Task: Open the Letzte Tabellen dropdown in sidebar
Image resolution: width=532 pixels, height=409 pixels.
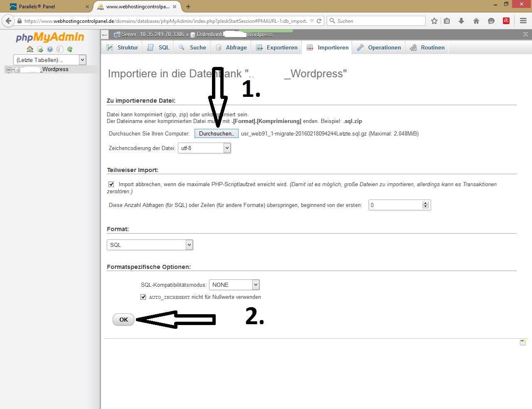Action: [49, 60]
